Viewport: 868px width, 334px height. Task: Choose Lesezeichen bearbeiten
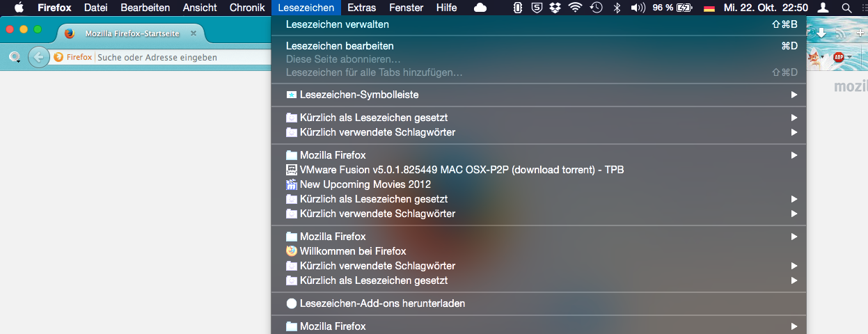(x=539, y=46)
